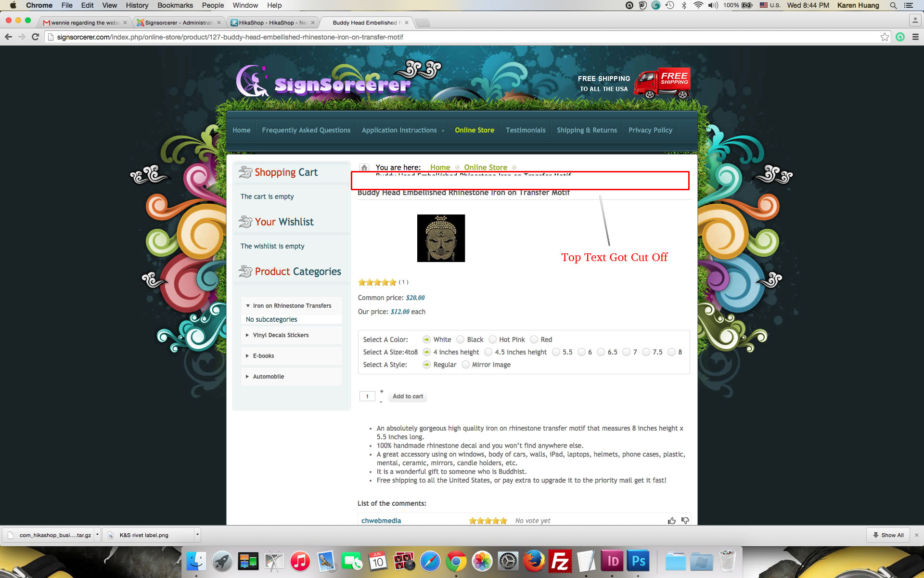Follow the Online Store breadcrumb link
The image size is (924, 578).
485,168
